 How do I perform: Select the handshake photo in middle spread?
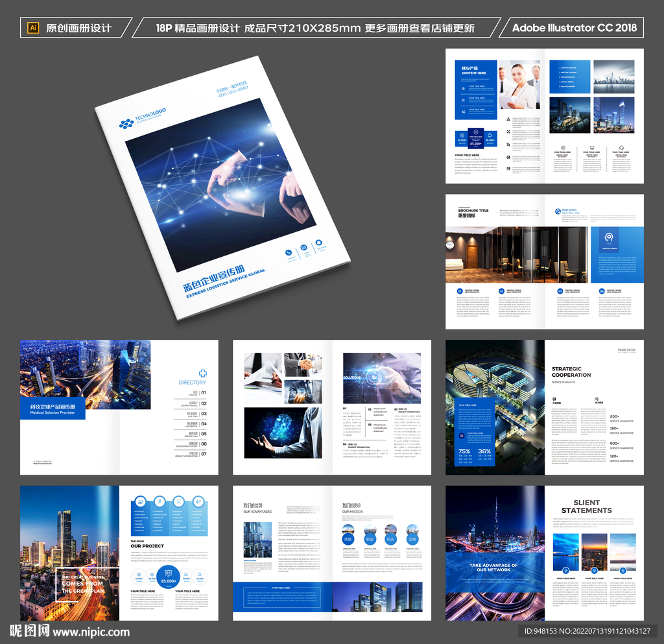[303, 365]
